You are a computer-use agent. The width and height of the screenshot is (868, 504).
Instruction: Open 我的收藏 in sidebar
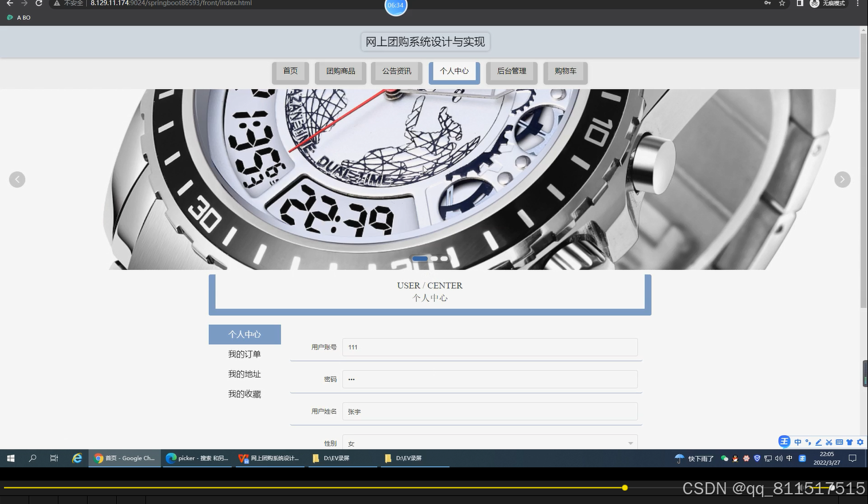pyautogui.click(x=244, y=394)
